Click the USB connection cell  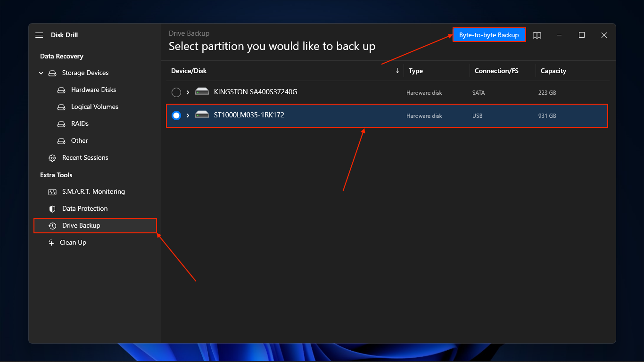point(478,116)
